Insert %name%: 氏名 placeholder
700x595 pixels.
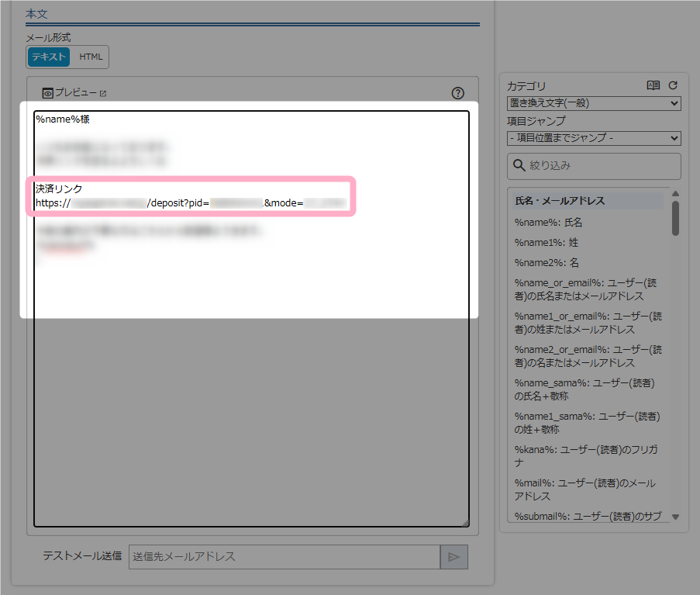[548, 222]
